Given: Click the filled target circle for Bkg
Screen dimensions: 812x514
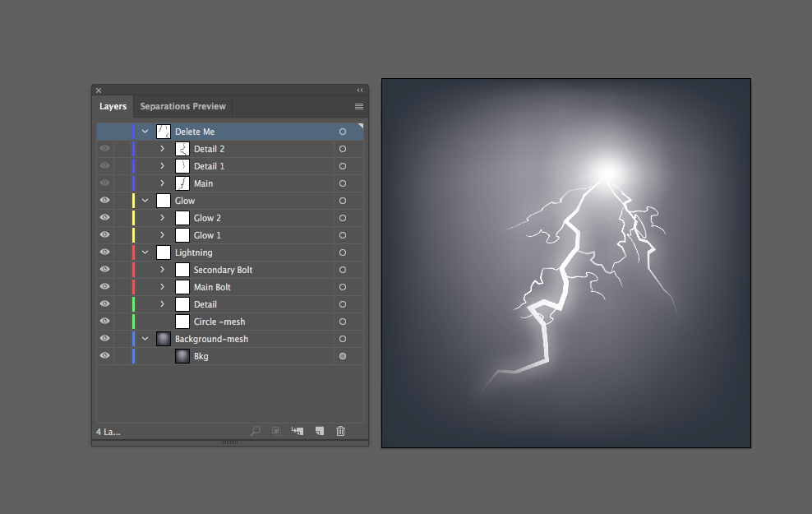Looking at the screenshot, I should [x=343, y=356].
